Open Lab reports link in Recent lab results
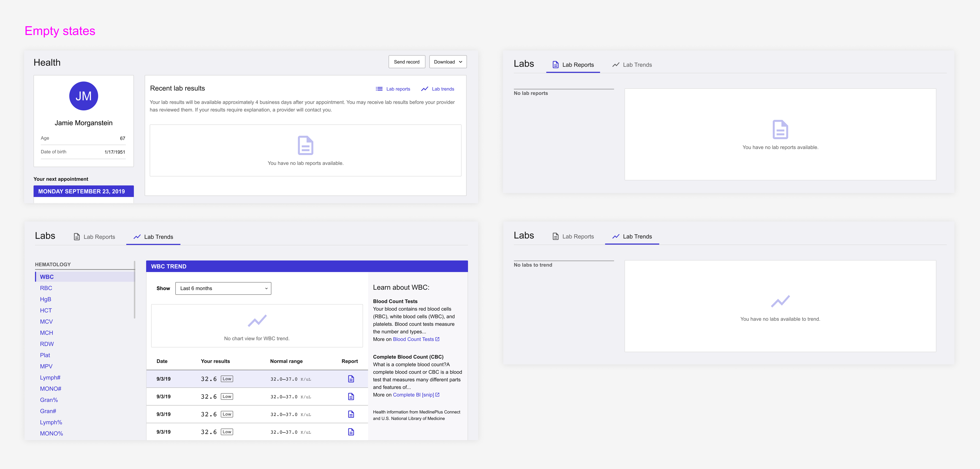 398,89
